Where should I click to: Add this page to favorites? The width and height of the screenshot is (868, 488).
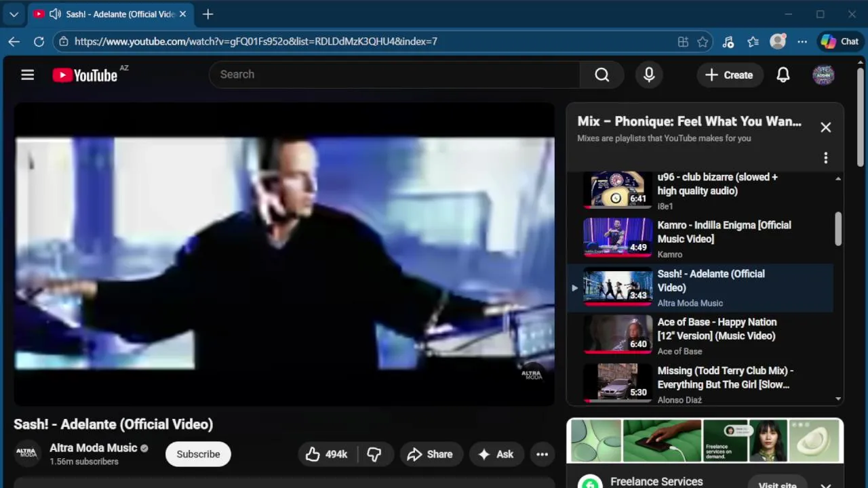tap(703, 41)
